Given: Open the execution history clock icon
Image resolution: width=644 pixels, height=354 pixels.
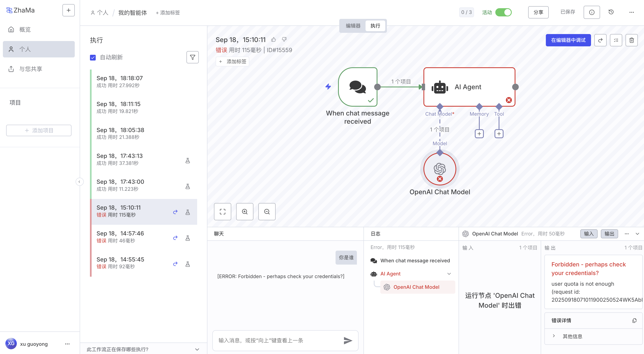Looking at the screenshot, I should click(611, 12).
